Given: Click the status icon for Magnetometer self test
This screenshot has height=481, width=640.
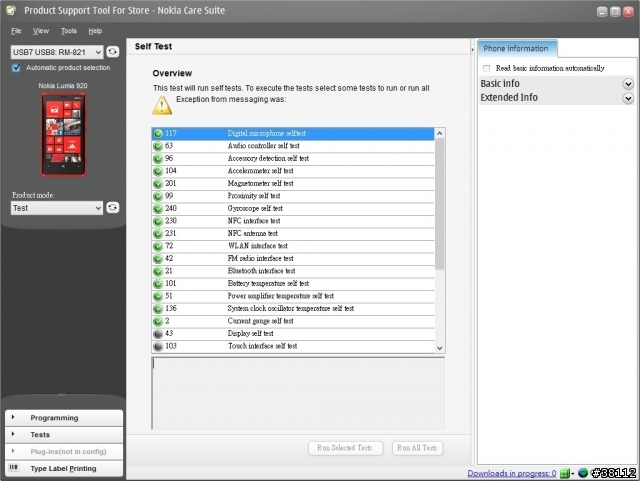Looking at the screenshot, I should coord(158,184).
